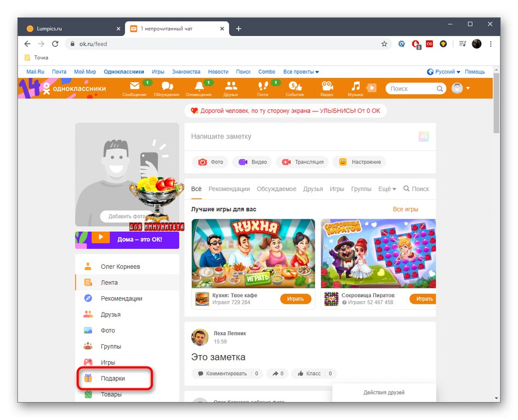Viewport: 518px width, 420px height.
Task: Open the Mail.Ru link
Action: click(x=35, y=71)
